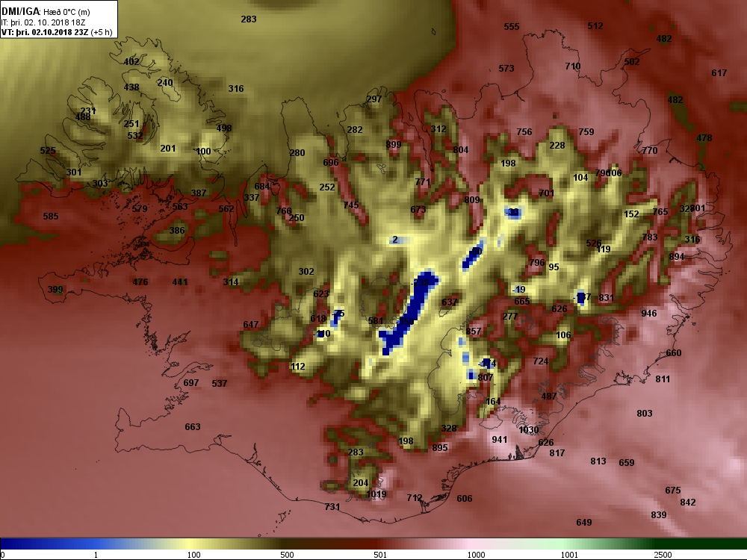
Task: Click map value '899'
Action: point(394,145)
